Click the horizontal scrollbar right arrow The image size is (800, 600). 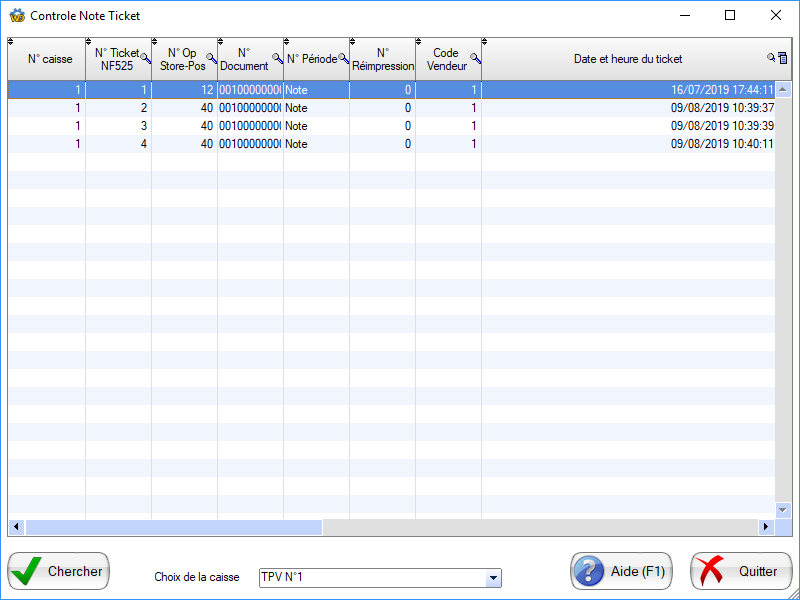point(767,527)
